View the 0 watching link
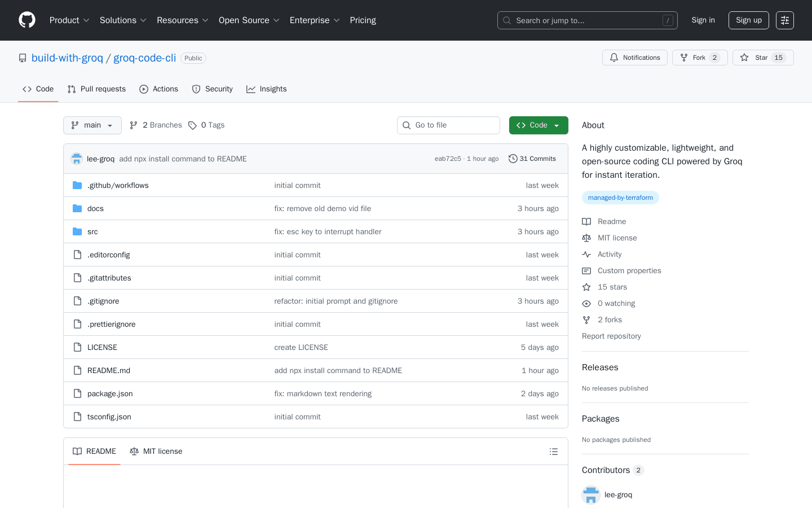 (x=608, y=304)
